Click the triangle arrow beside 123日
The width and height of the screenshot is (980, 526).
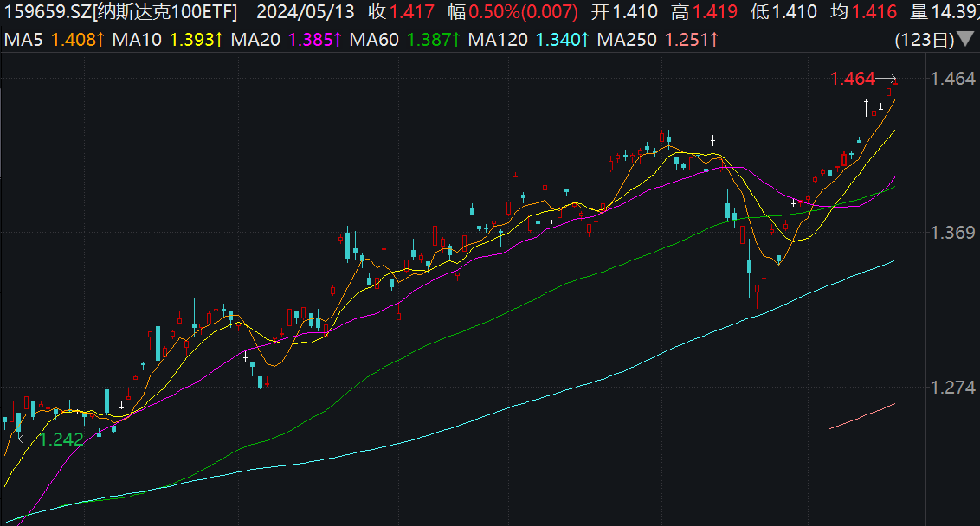tap(966, 40)
